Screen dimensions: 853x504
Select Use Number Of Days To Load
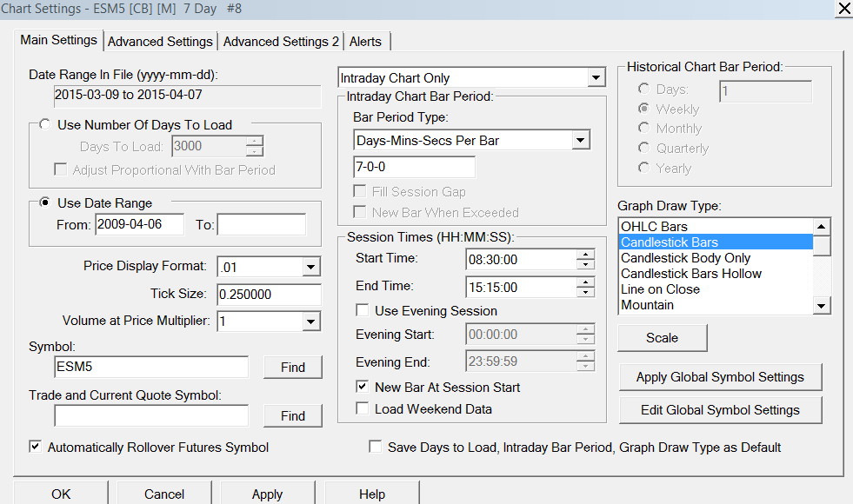click(x=45, y=124)
